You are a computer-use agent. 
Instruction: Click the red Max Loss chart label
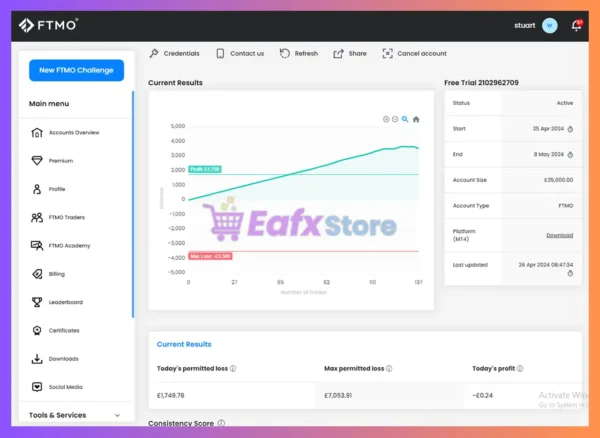(x=210, y=256)
